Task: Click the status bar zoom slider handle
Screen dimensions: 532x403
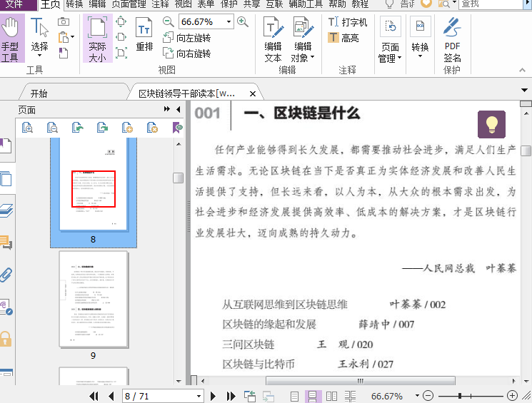Action: 460,396
